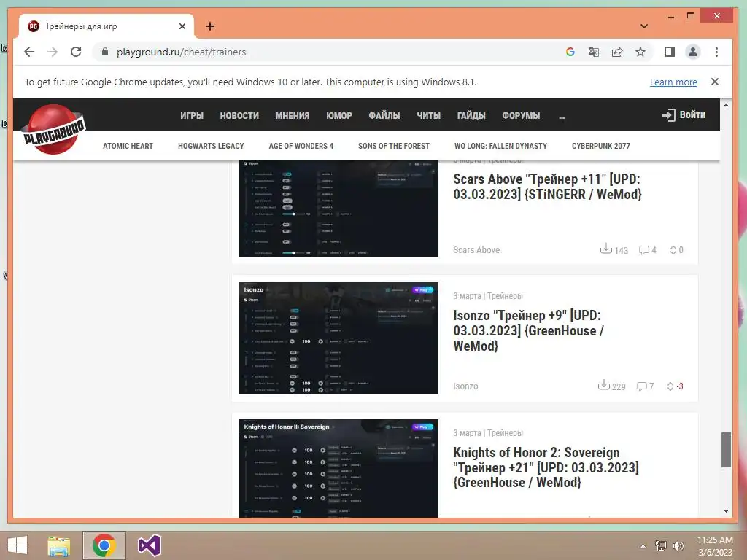This screenshot has width=747, height=560.
Task: Dismiss the Chrome update notification bar
Action: click(x=715, y=82)
